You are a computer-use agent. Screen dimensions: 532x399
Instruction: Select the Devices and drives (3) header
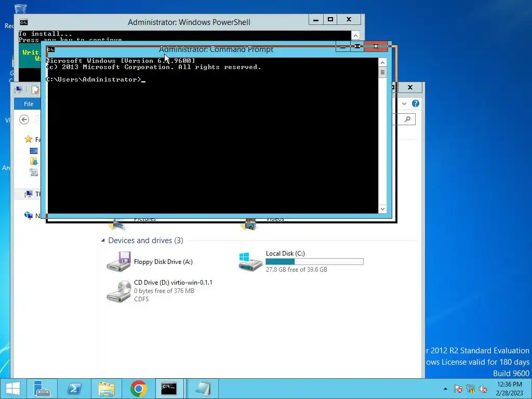pos(145,240)
